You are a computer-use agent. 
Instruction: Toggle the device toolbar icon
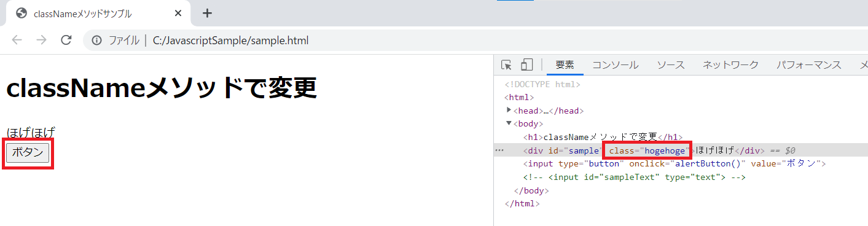click(x=526, y=65)
